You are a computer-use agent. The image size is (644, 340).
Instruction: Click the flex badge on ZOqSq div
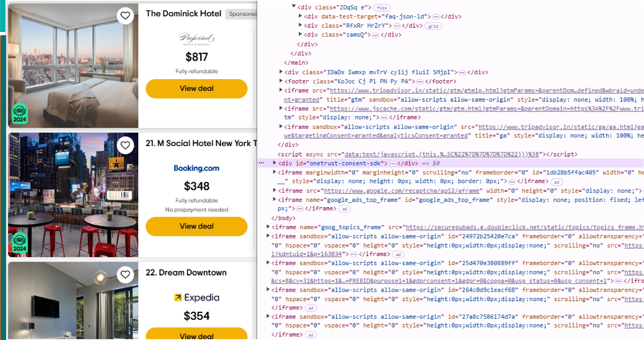pos(382,8)
